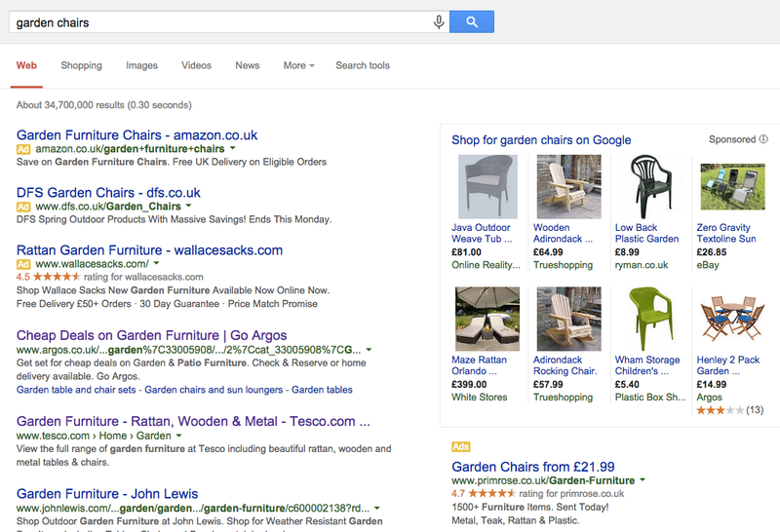Open Java Outdoor Weave Tub product title
This screenshot has width=780, height=532.
[482, 233]
